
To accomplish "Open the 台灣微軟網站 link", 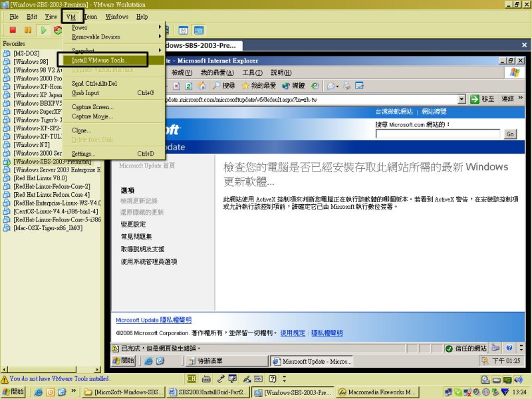I will tap(394, 112).
